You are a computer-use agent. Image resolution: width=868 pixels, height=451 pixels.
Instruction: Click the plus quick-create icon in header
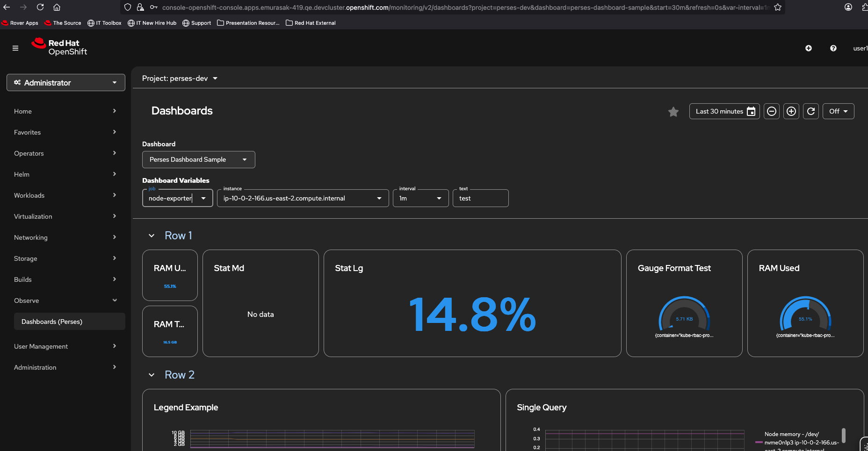808,48
